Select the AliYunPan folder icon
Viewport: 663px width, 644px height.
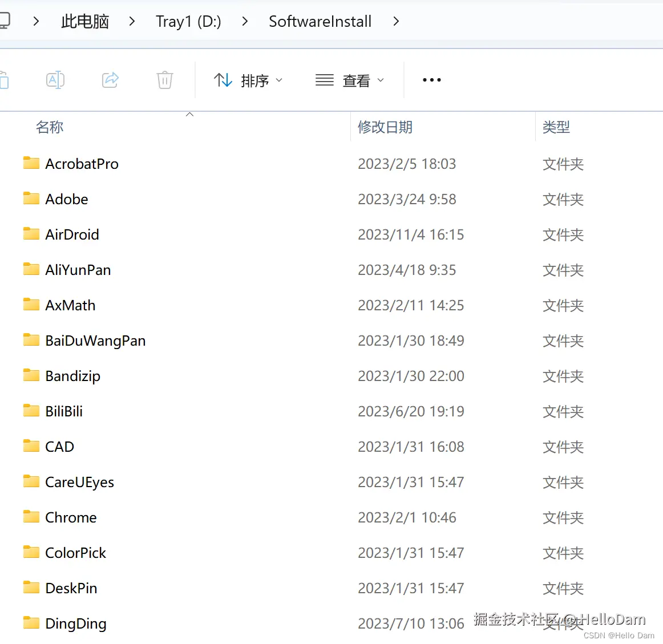tap(31, 269)
